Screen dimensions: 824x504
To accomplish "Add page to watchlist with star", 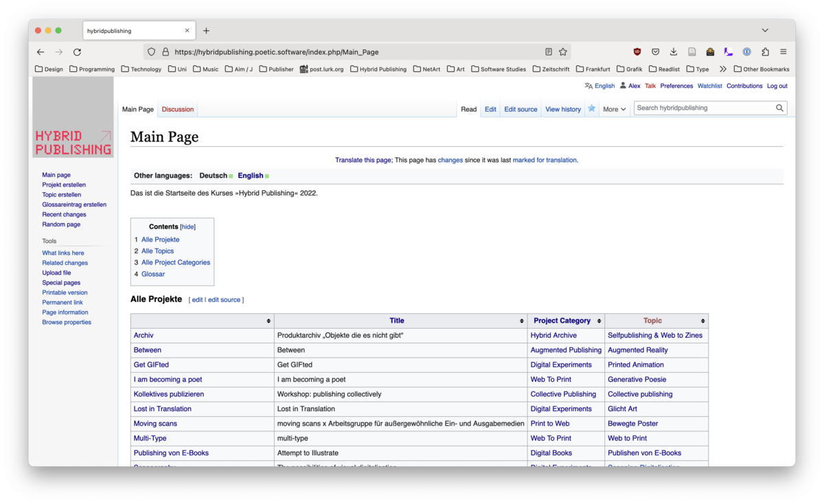I will tap(591, 108).
